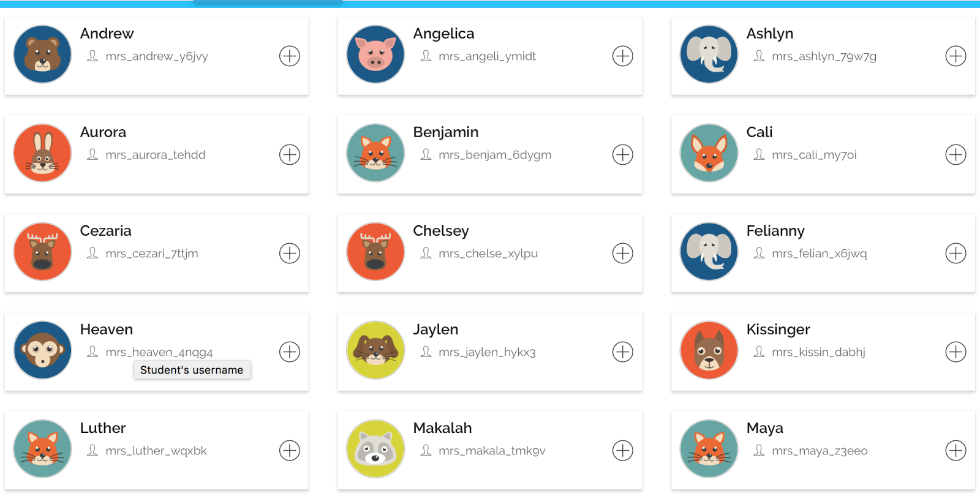980x504 pixels.
Task: Select username mrs_jaylen_hykx3 text
Action: [x=487, y=352]
